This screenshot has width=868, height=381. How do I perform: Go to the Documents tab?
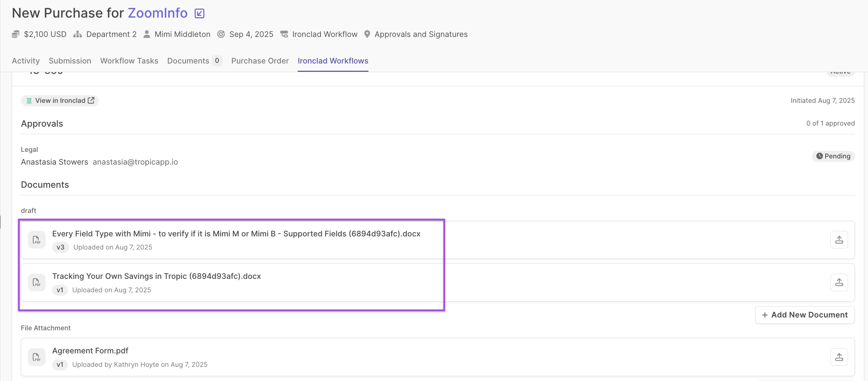tap(188, 61)
